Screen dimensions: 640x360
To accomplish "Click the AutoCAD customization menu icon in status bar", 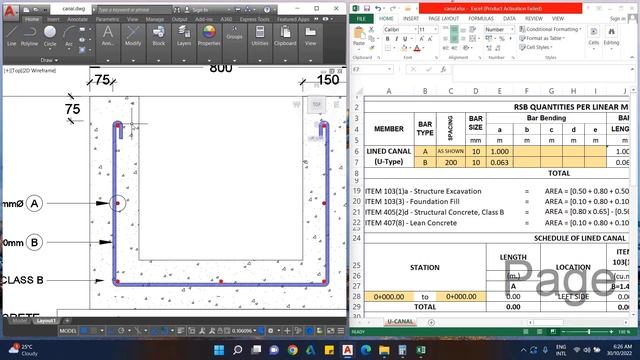I will point(341,331).
